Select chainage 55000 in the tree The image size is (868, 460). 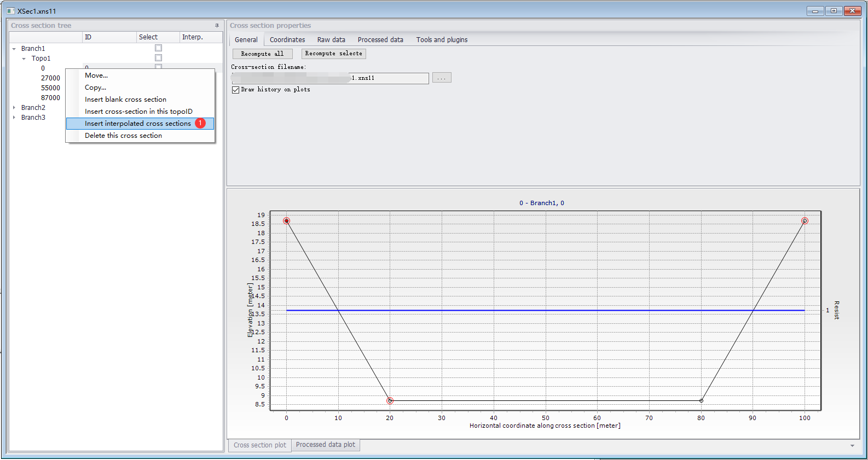[50, 88]
